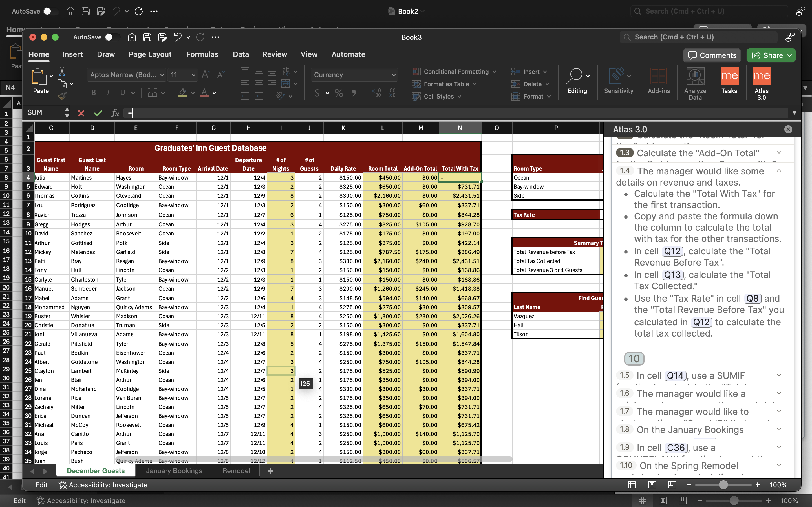Screen dimensions: 812x507
Task: Apply percent style to selection
Action: tap(338, 93)
